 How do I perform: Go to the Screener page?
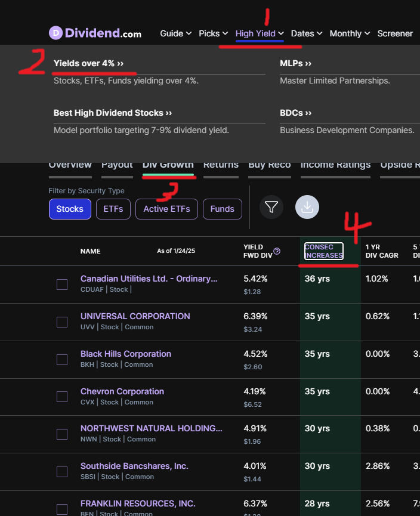(395, 33)
